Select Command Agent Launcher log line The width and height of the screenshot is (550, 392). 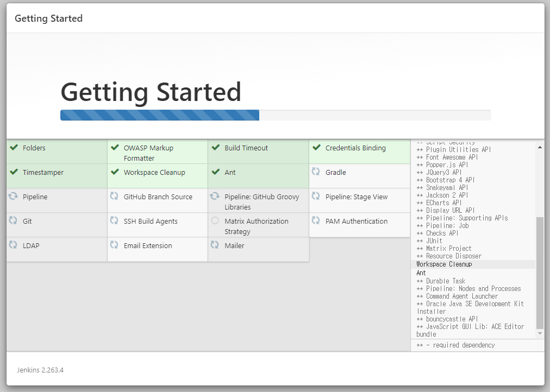457,296
